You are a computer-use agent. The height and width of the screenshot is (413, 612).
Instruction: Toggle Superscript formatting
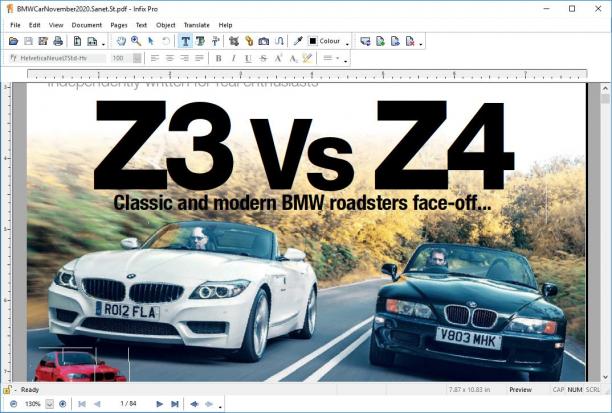pos(278,58)
